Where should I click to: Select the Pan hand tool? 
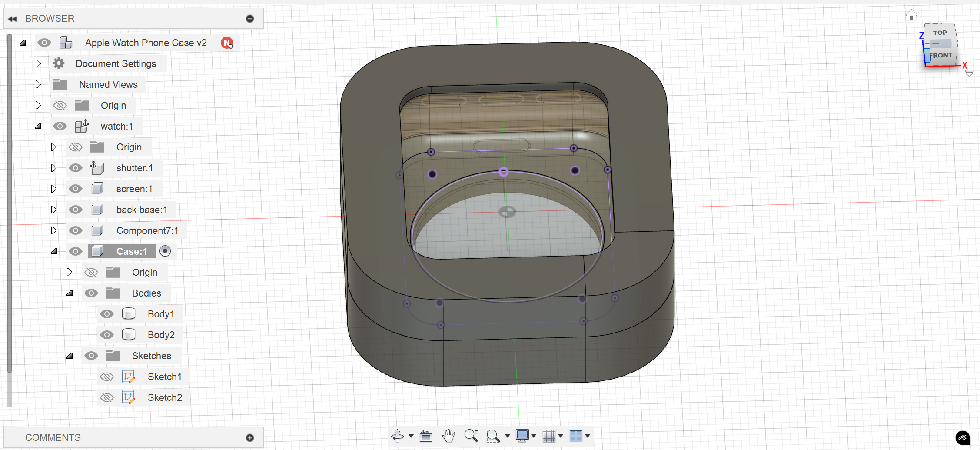(448, 436)
